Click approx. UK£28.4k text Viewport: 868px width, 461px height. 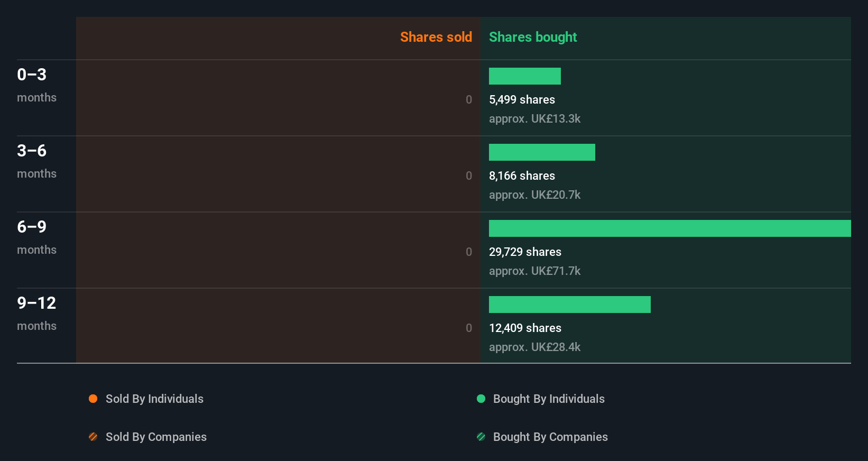[534, 347]
